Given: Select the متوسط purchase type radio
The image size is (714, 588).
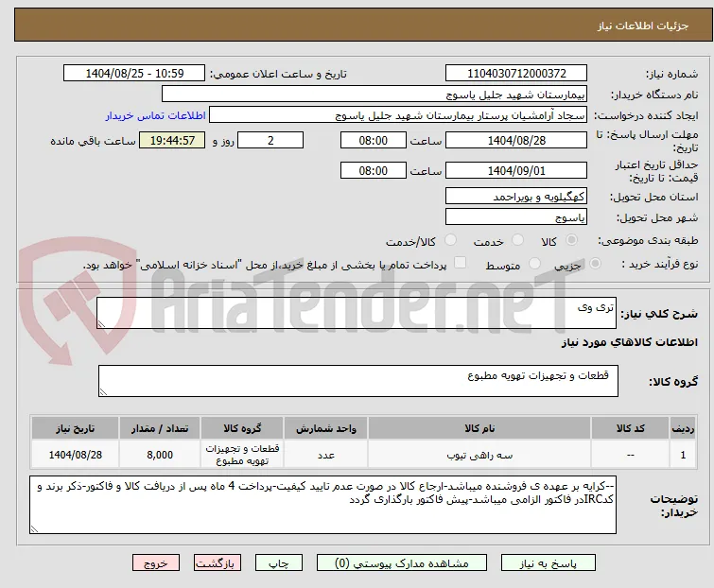Looking at the screenshot, I should [534, 264].
